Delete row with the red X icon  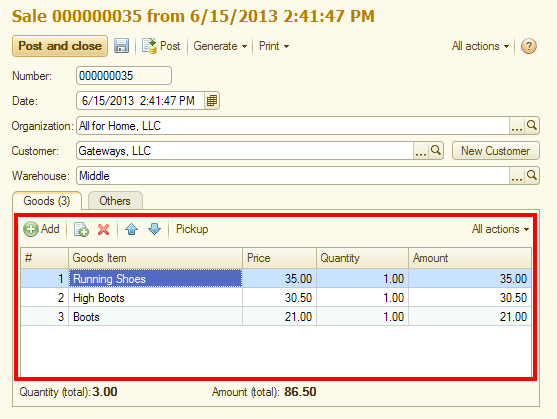coord(103,229)
